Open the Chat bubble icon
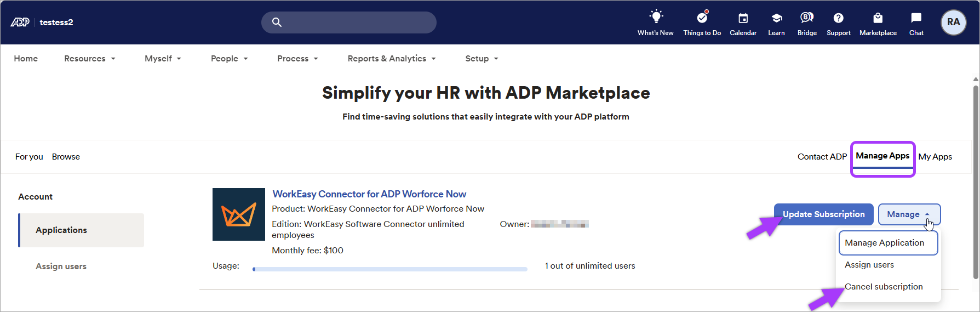The image size is (980, 312). pyautogui.click(x=916, y=18)
